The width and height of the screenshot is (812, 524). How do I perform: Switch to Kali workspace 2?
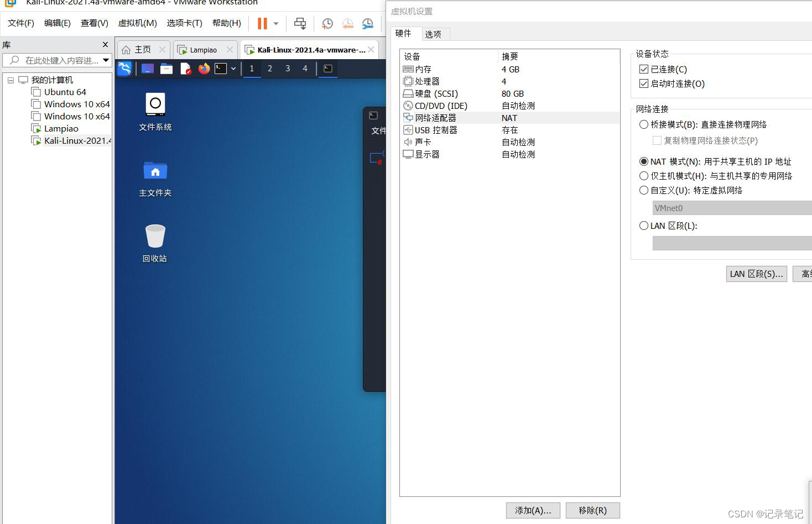click(x=270, y=69)
